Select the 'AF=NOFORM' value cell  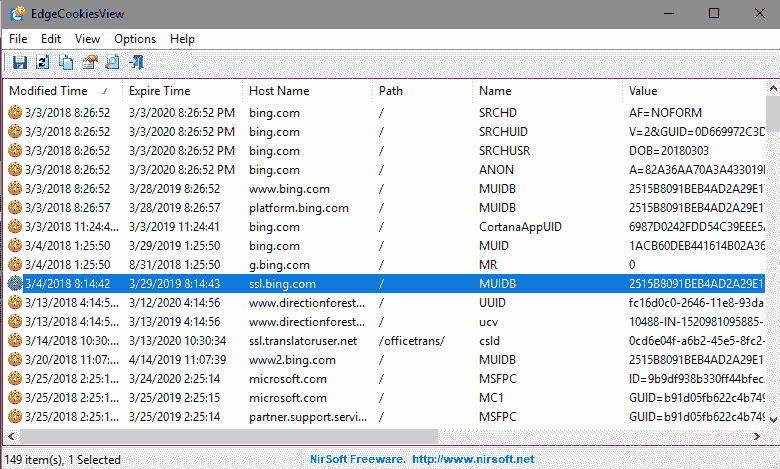[x=665, y=113]
